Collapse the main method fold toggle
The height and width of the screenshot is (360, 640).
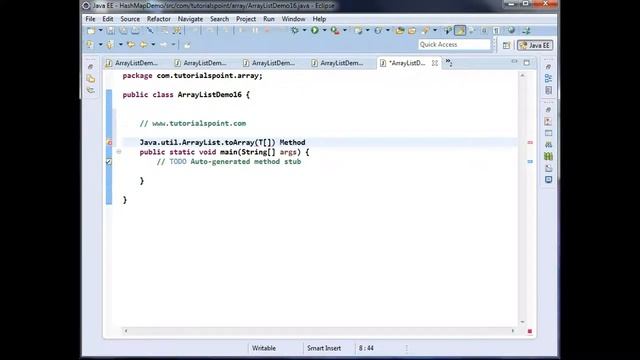click(x=119, y=152)
